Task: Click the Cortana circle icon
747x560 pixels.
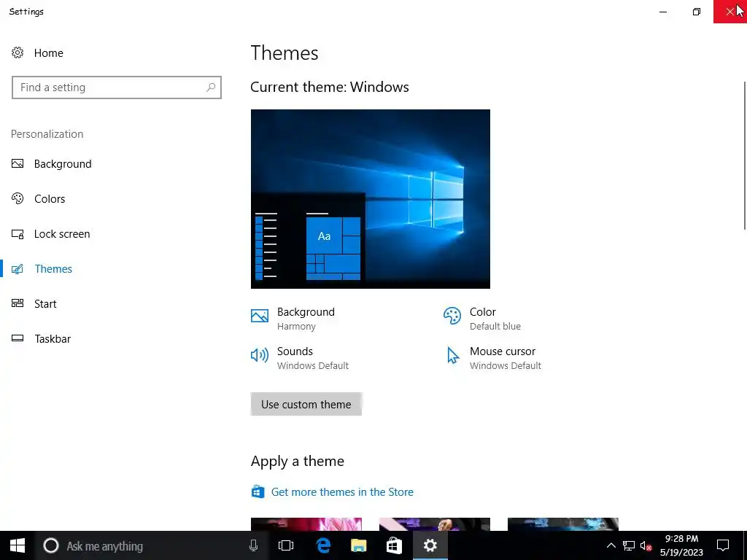Action: click(x=51, y=545)
